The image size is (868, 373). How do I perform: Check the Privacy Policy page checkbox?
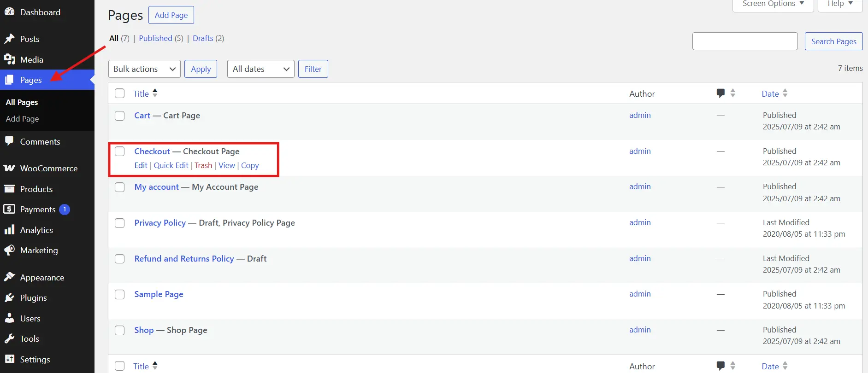point(120,223)
